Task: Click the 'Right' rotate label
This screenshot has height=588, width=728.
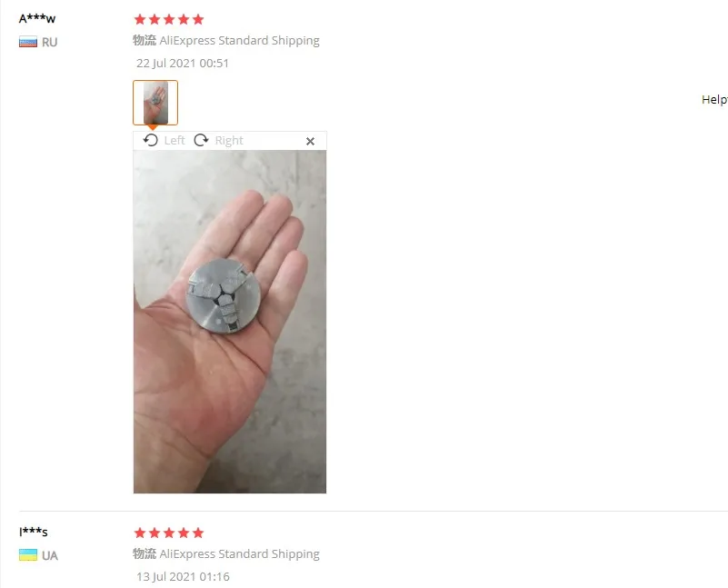Action: coord(229,140)
